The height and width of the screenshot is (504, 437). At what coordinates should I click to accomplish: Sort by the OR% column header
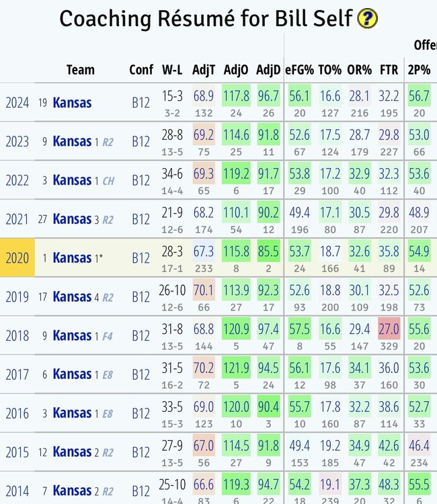(x=359, y=70)
